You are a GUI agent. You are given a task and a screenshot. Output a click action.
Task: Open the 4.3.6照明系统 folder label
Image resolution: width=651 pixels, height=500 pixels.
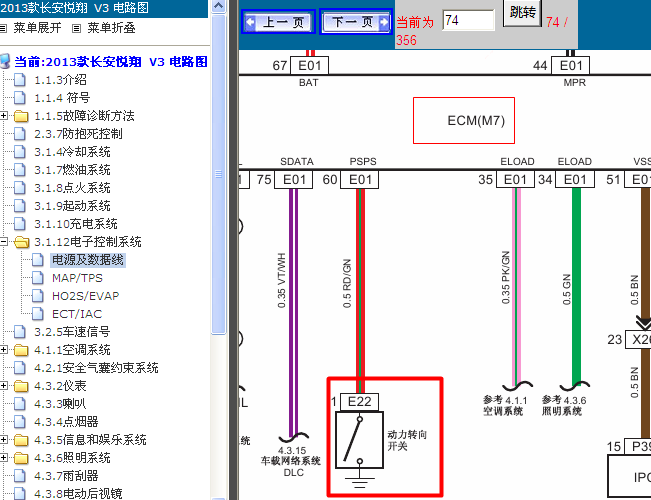pos(72,458)
